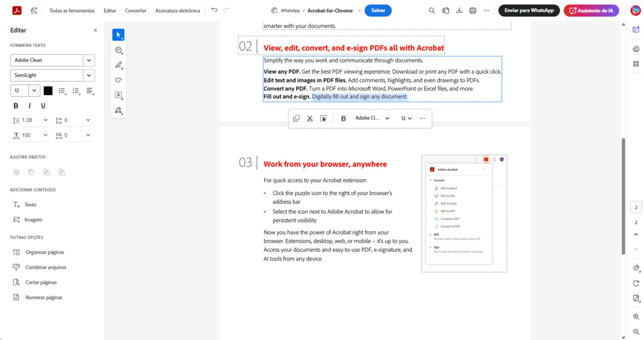Open the top bar more options ellipsis
This screenshot has height=340, width=644.
[486, 11]
